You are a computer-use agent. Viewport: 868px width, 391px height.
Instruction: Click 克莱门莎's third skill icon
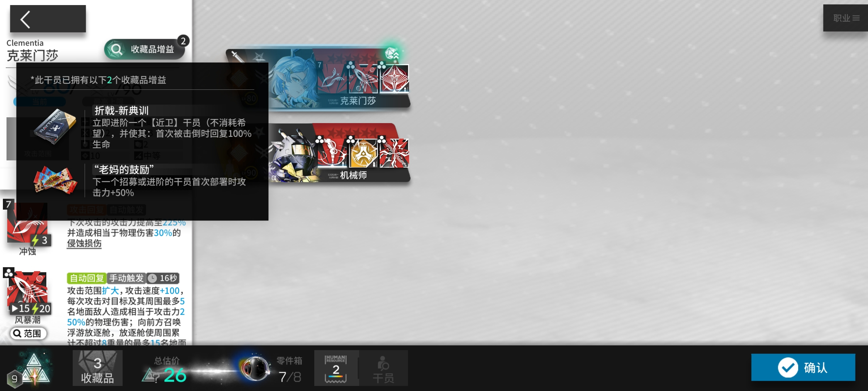coord(394,79)
